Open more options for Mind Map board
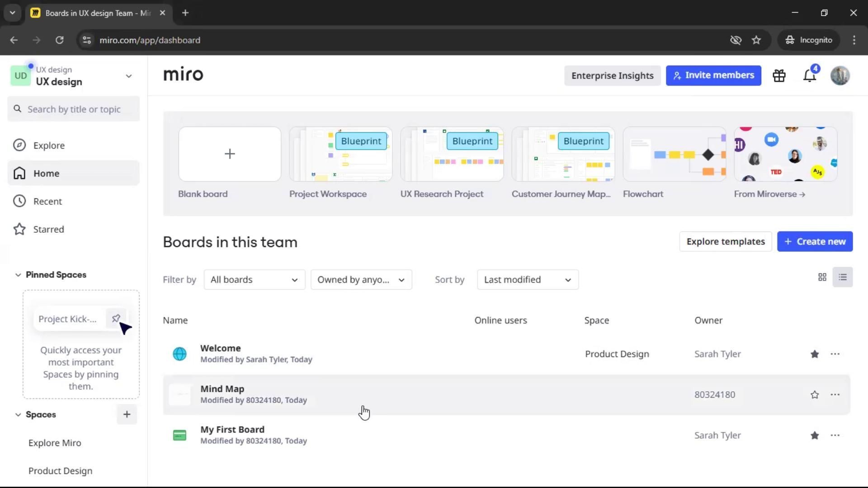868x488 pixels. click(835, 394)
